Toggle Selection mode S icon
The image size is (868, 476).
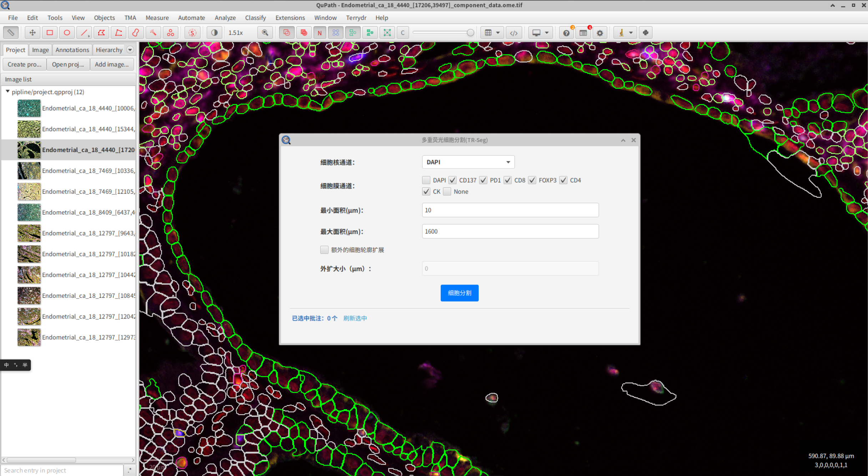(x=192, y=33)
